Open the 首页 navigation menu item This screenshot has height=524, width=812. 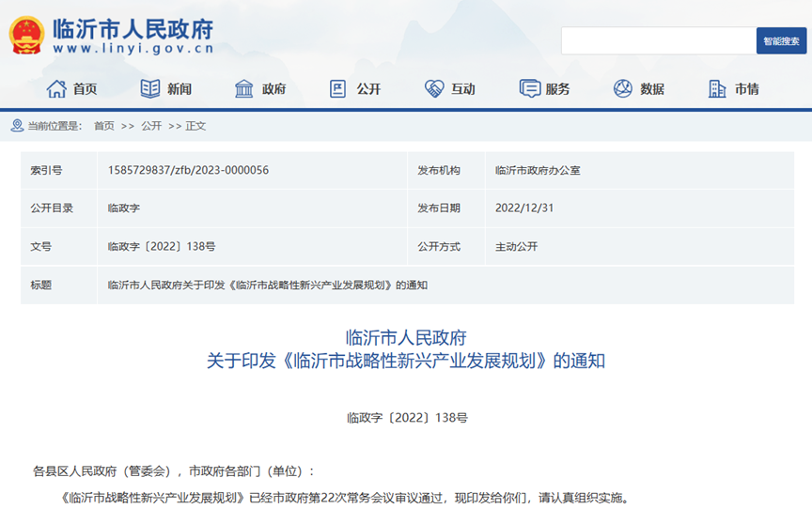[x=85, y=89]
